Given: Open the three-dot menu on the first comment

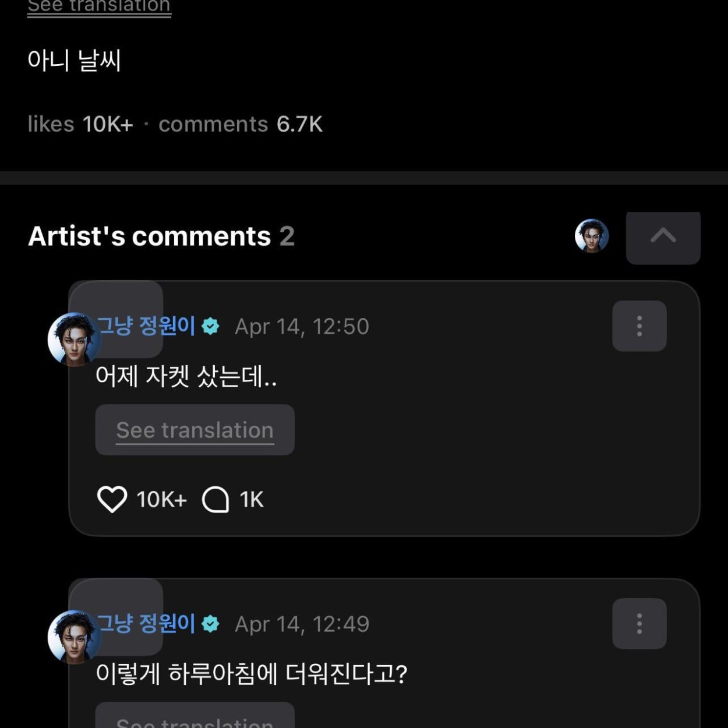Looking at the screenshot, I should tap(639, 326).
